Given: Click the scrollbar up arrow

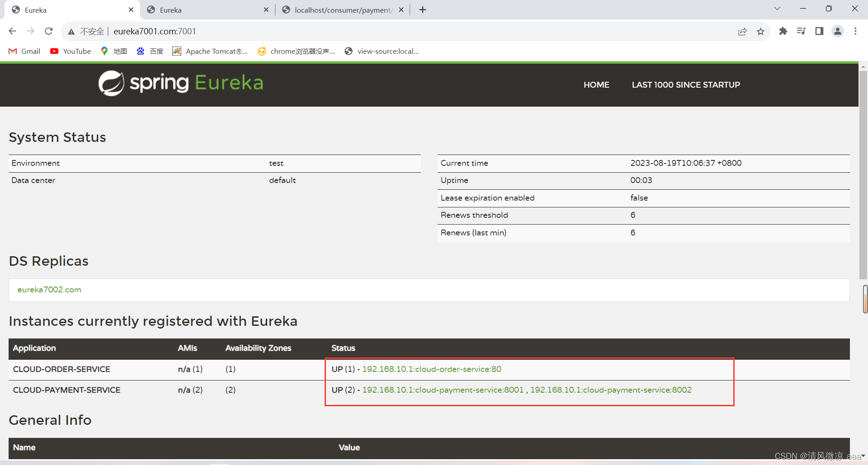Looking at the screenshot, I should point(863,66).
